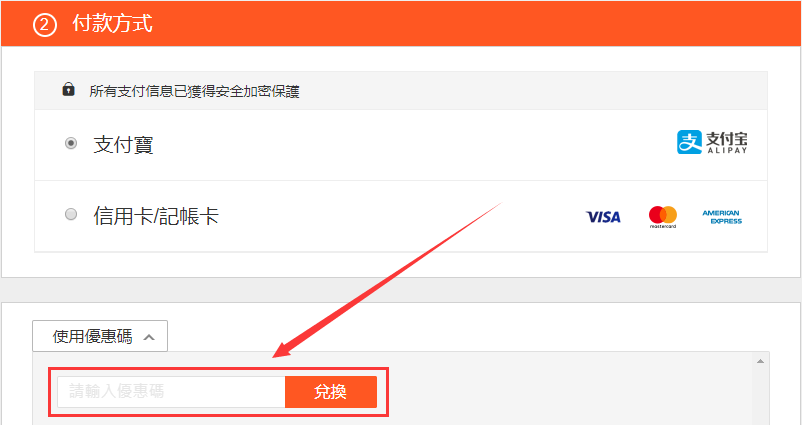Click the orange payment method header bar
802x425 pixels.
pos(401,24)
